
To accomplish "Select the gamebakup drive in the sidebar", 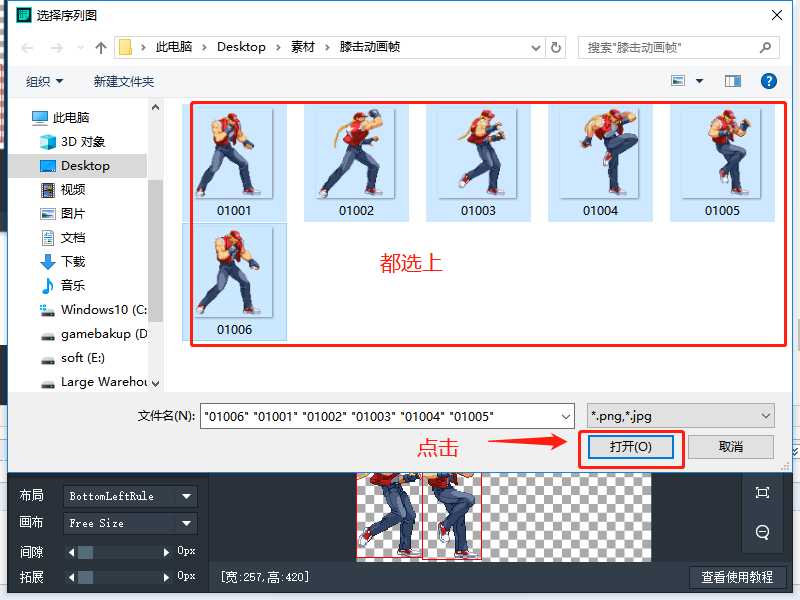I will click(93, 334).
